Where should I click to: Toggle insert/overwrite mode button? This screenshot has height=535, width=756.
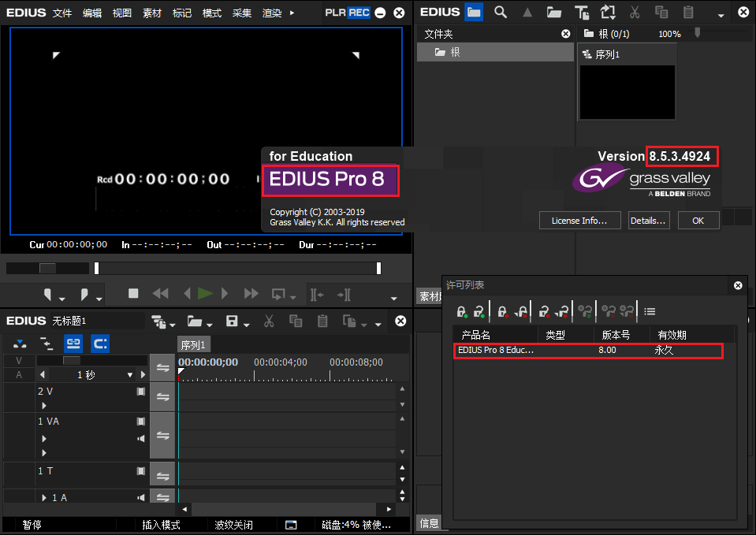coord(20,344)
